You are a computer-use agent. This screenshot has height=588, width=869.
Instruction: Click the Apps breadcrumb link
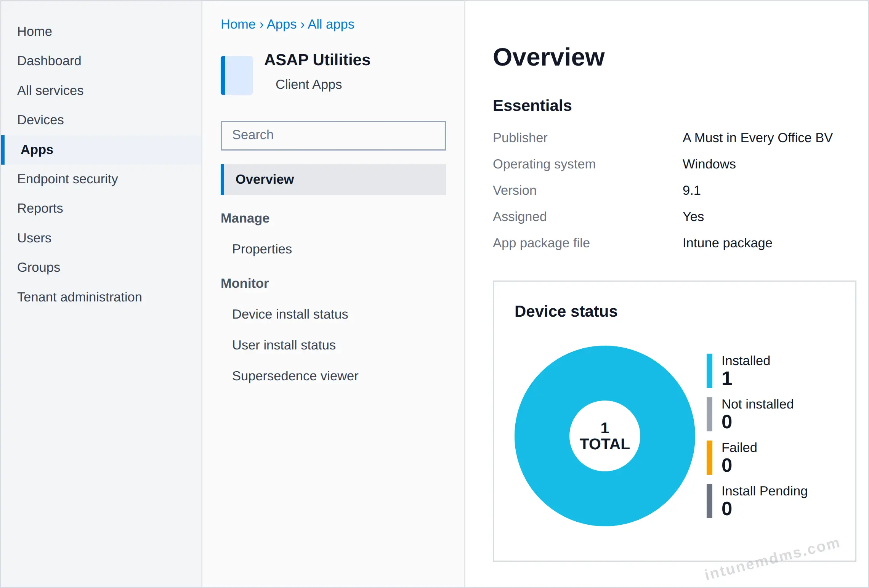pyautogui.click(x=281, y=24)
